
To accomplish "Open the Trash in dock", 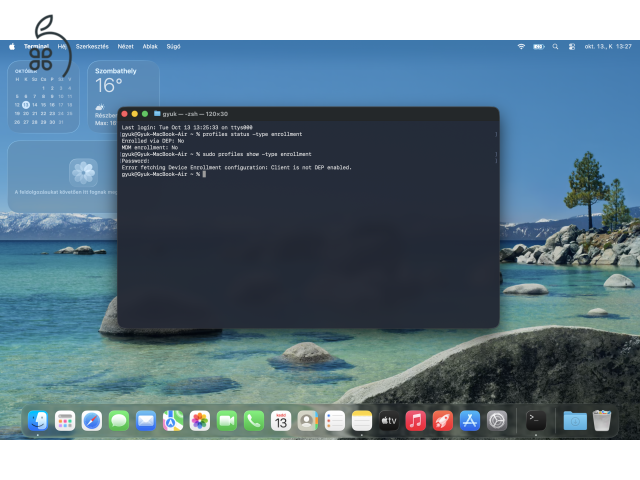I will [x=602, y=421].
